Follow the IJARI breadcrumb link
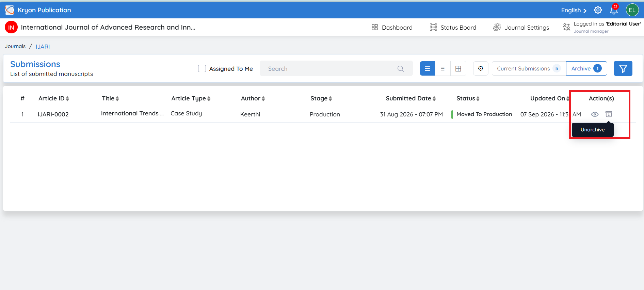 43,47
